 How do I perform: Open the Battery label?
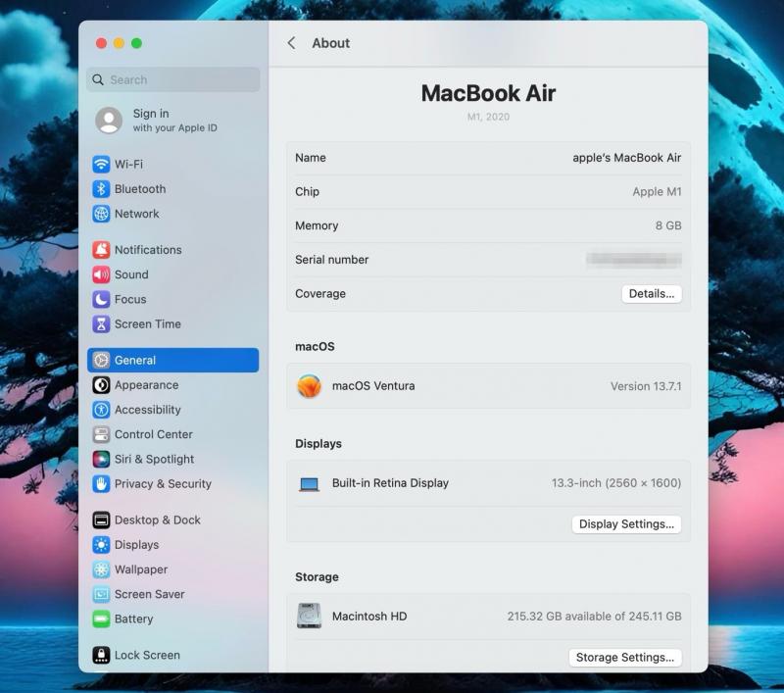pyautogui.click(x=133, y=619)
